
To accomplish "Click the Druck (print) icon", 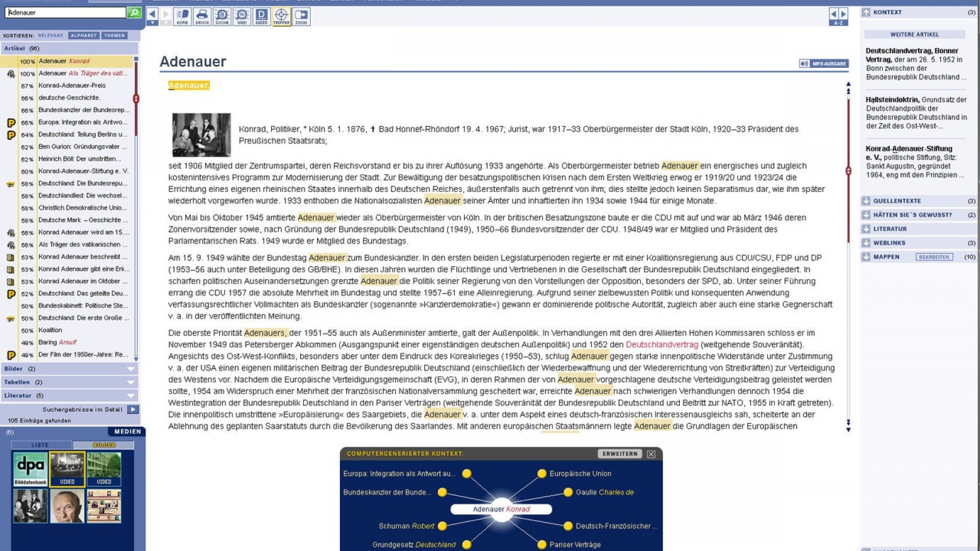I will coord(202,16).
